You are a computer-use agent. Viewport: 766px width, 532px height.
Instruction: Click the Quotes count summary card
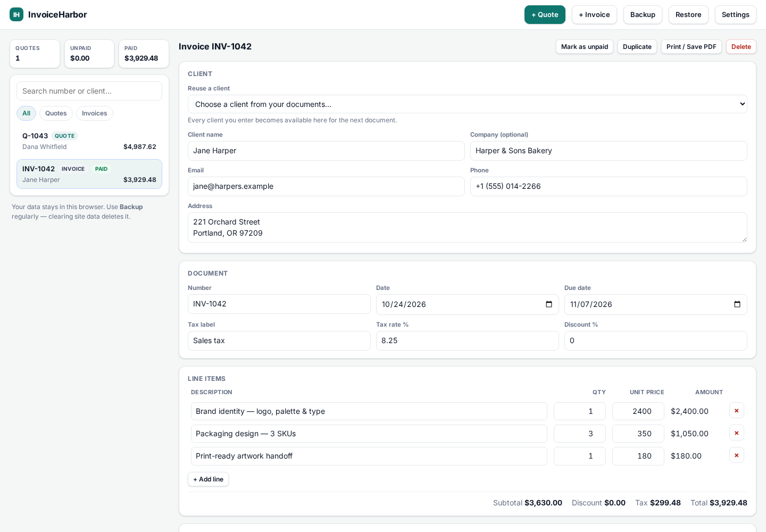pyautogui.click(x=35, y=54)
